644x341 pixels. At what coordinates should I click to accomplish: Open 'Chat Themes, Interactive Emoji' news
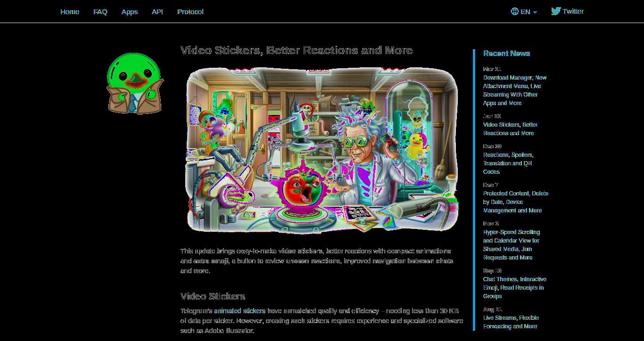(515, 288)
